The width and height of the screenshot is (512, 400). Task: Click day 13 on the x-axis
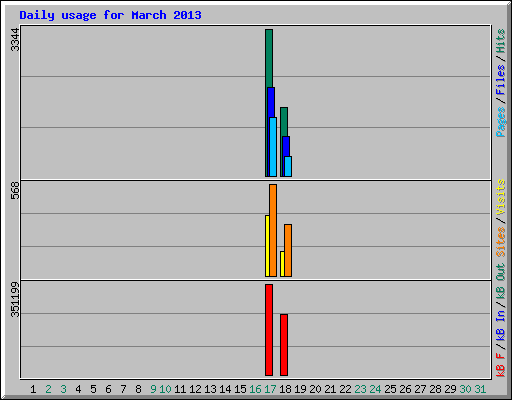tap(210, 389)
